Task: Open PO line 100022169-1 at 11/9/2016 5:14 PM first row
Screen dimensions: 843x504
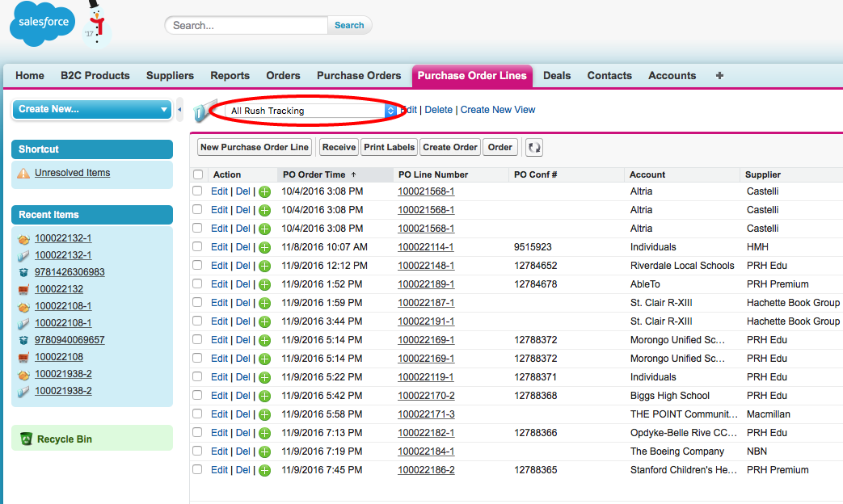Action: (x=426, y=340)
